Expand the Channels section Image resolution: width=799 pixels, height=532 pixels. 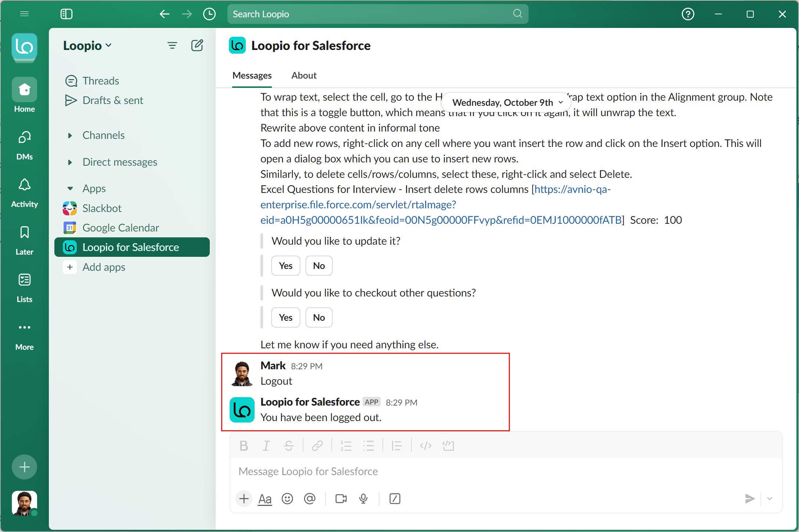(x=70, y=135)
